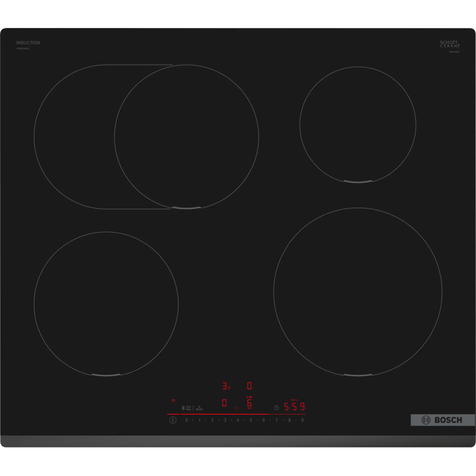Select the rear-right zone display showing 0

click(x=249, y=386)
